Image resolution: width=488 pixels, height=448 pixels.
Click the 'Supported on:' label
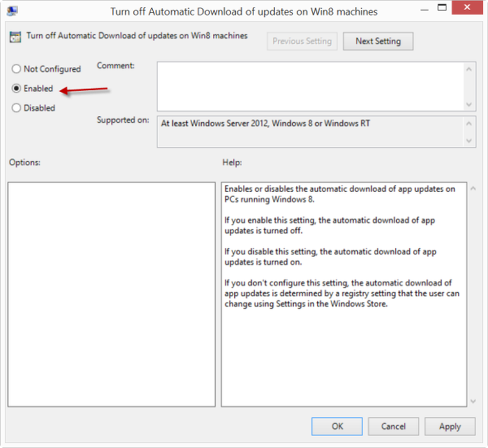(123, 120)
